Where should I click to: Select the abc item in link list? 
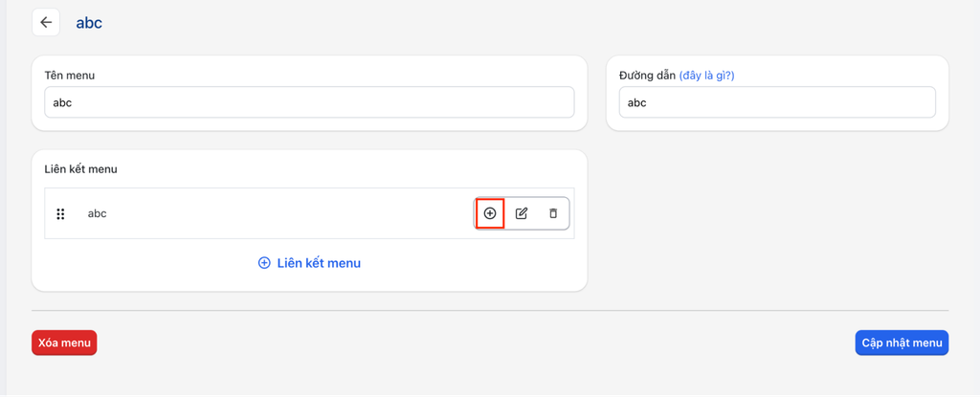(x=97, y=214)
